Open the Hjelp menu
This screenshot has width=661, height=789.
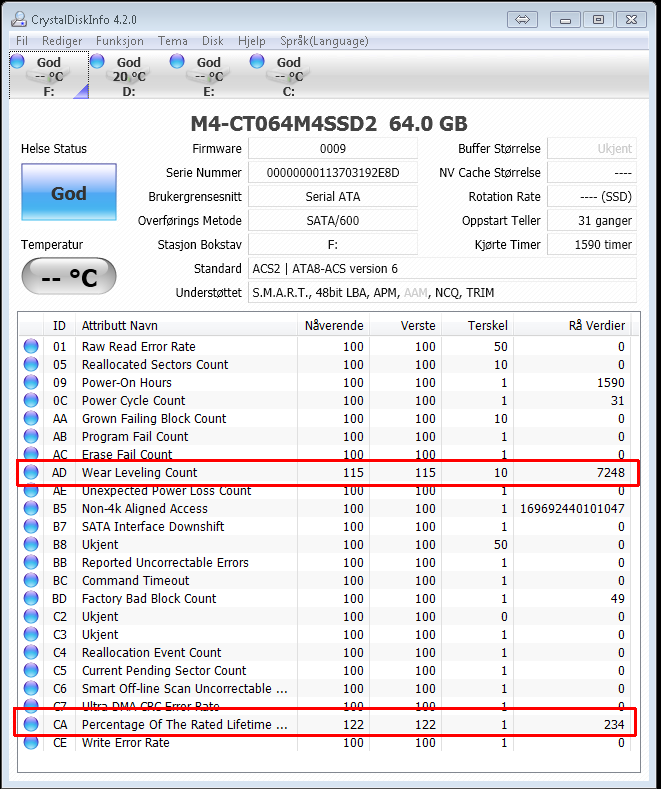252,41
